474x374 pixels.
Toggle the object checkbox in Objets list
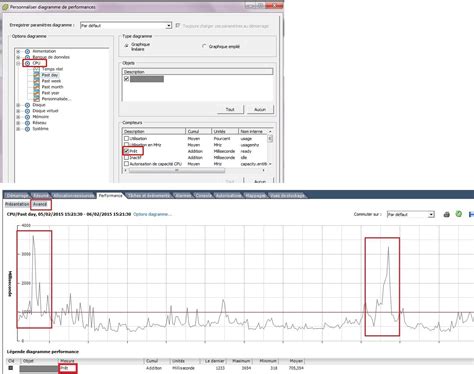(x=126, y=79)
